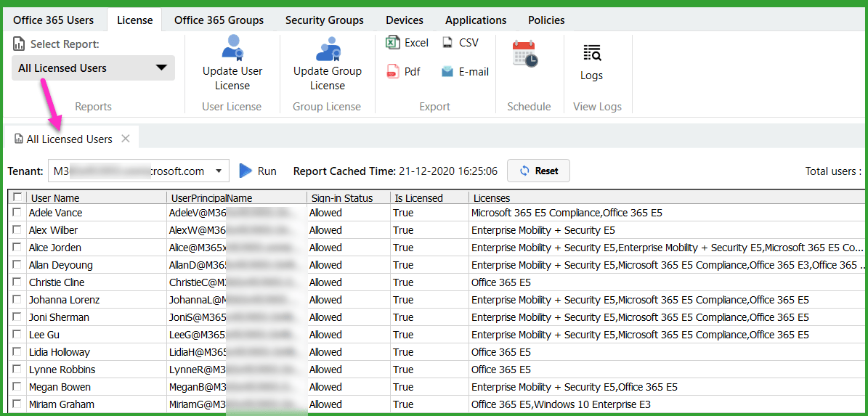Go to the Devices tab
This screenshot has width=868, height=416.
[405, 20]
